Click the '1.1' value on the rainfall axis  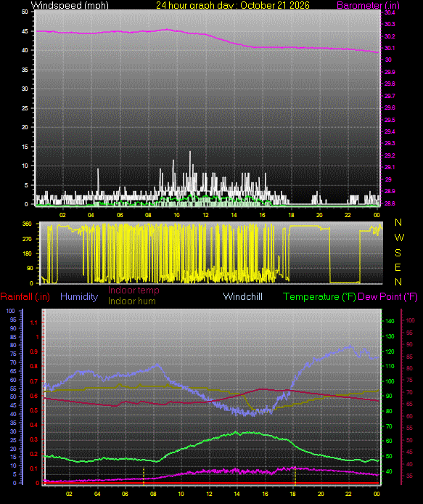(x=34, y=322)
